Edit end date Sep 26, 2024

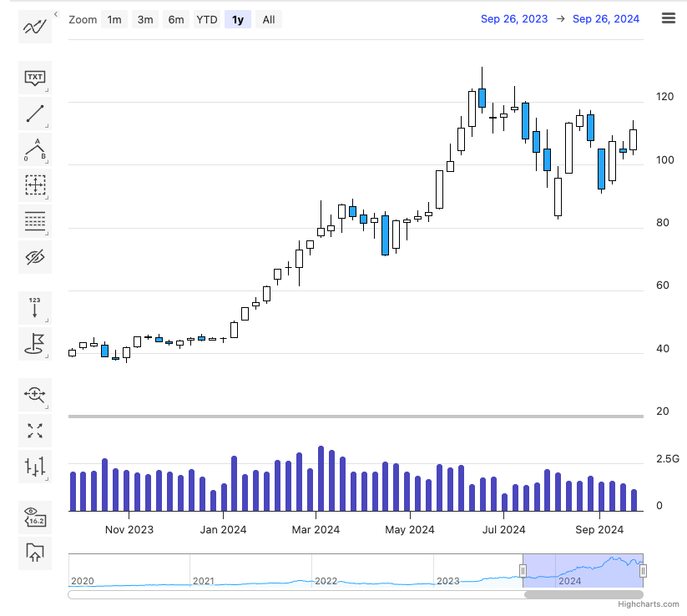[x=606, y=19]
